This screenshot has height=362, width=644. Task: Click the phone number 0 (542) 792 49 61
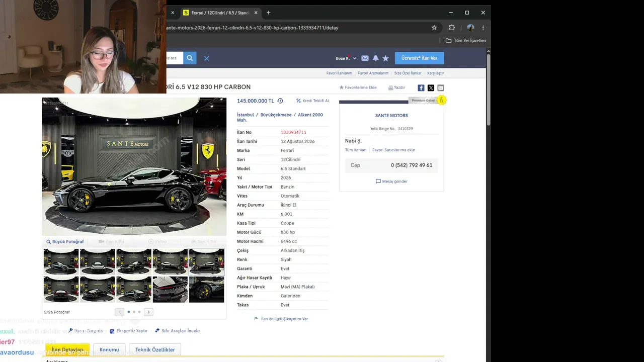[x=412, y=165]
